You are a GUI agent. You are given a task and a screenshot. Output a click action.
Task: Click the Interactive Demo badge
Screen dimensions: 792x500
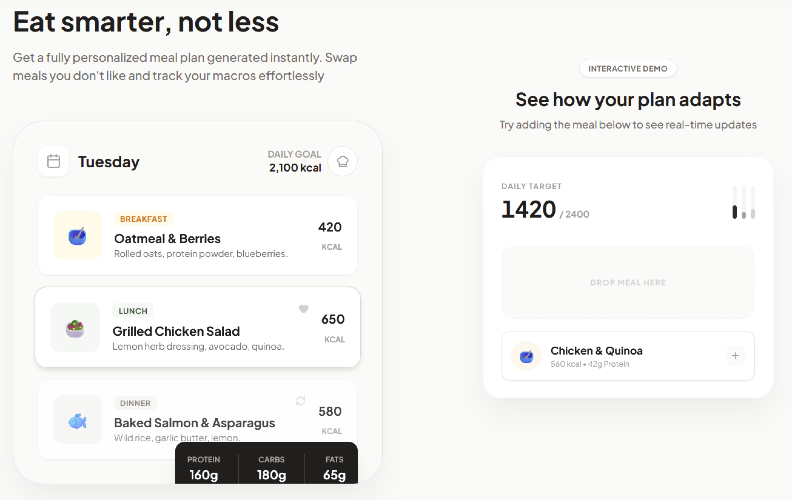[x=628, y=68]
